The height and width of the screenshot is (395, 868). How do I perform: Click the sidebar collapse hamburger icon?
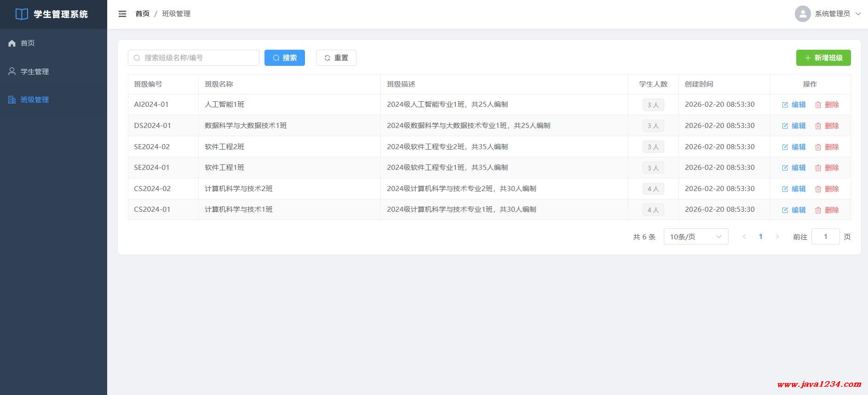[122, 14]
